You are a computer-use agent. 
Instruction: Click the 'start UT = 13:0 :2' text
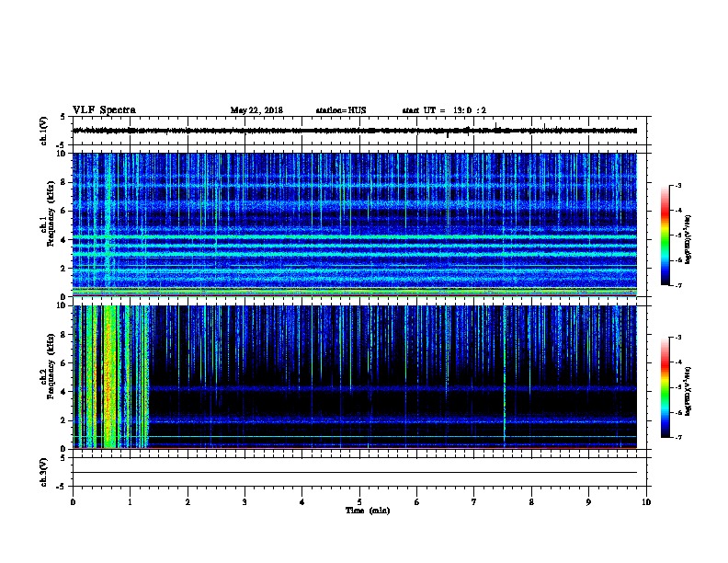click(x=444, y=110)
